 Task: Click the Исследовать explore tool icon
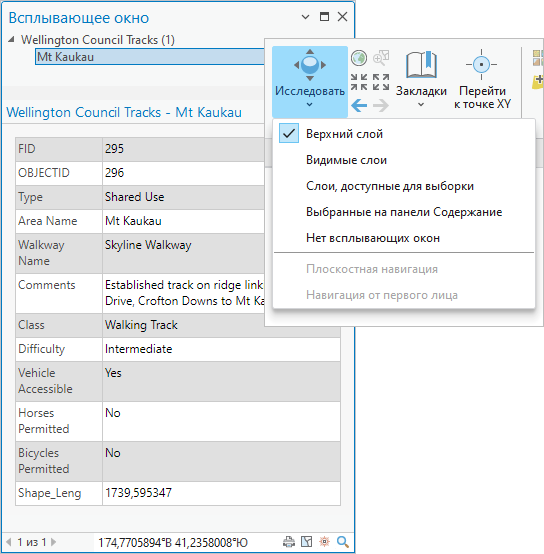pyautogui.click(x=310, y=65)
